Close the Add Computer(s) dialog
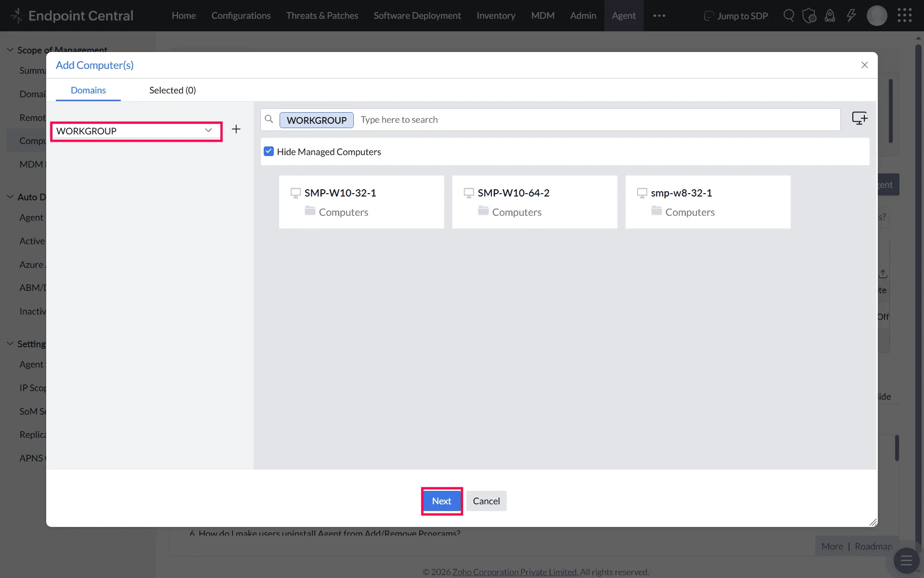The width and height of the screenshot is (924, 578). point(865,65)
